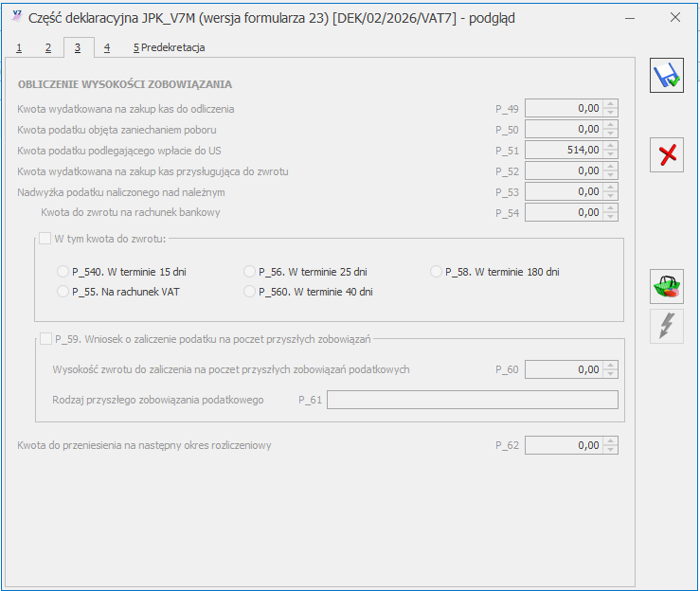Decrease P_49 value with down arrow
700x591 pixels.
coord(611,113)
